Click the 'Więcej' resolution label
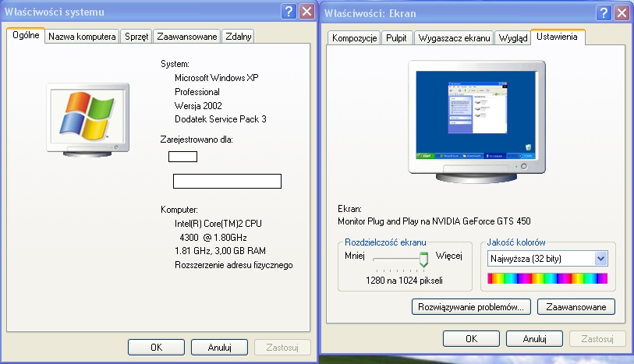This screenshot has width=634, height=364. (x=449, y=256)
